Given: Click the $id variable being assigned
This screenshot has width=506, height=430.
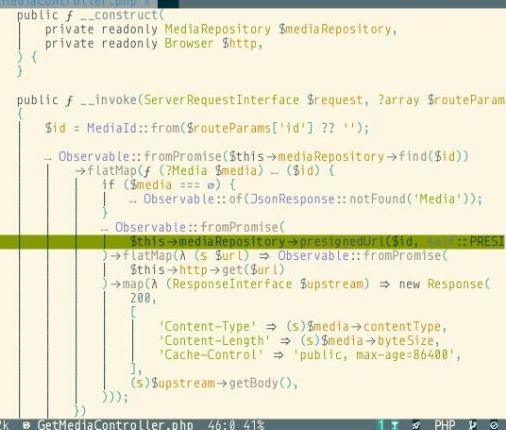Looking at the screenshot, I should click(x=56, y=128).
